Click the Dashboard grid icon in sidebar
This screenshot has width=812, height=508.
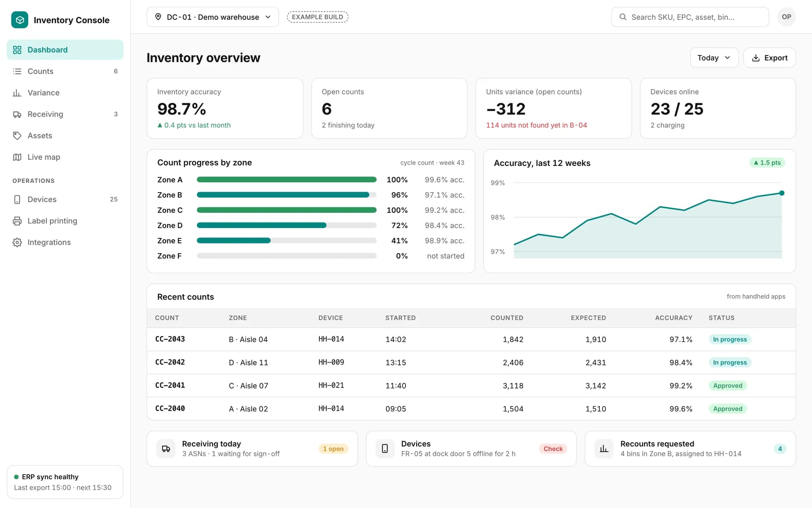click(x=17, y=50)
